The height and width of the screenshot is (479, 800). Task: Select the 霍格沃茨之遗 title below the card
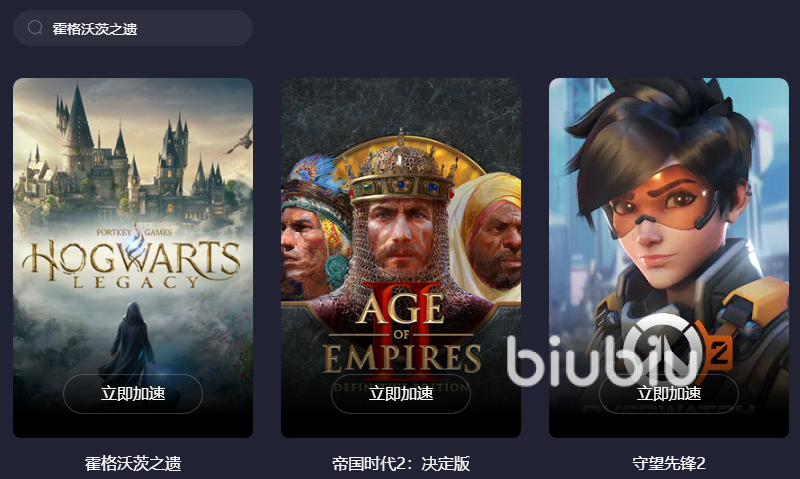coord(133,463)
